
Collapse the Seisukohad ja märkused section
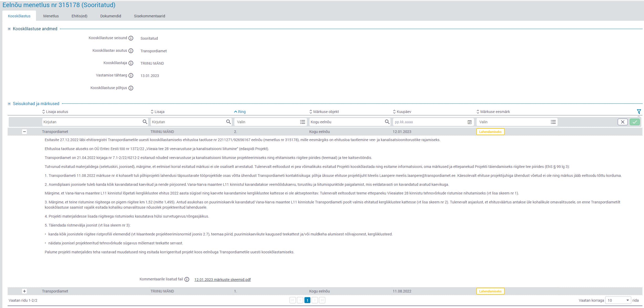9,104
